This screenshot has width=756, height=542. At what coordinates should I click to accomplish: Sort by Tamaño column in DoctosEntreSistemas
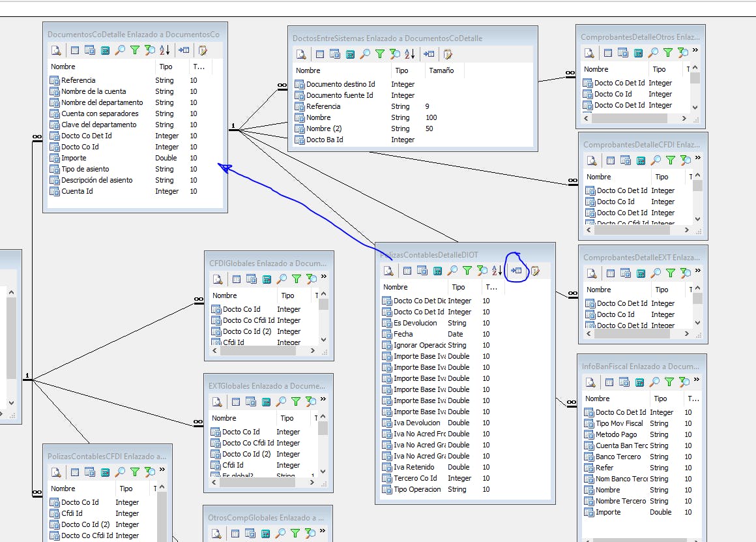(441, 70)
